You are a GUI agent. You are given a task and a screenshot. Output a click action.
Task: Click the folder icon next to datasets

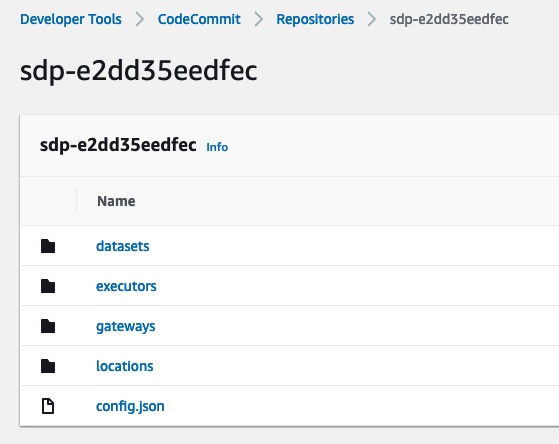[48, 246]
